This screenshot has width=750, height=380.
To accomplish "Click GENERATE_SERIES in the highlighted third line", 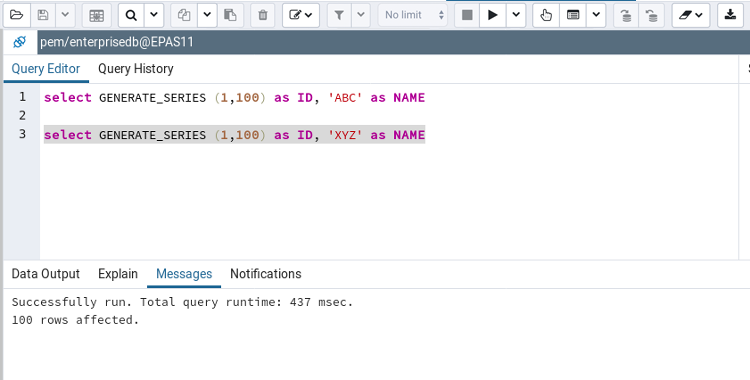I will pyautogui.click(x=153, y=135).
